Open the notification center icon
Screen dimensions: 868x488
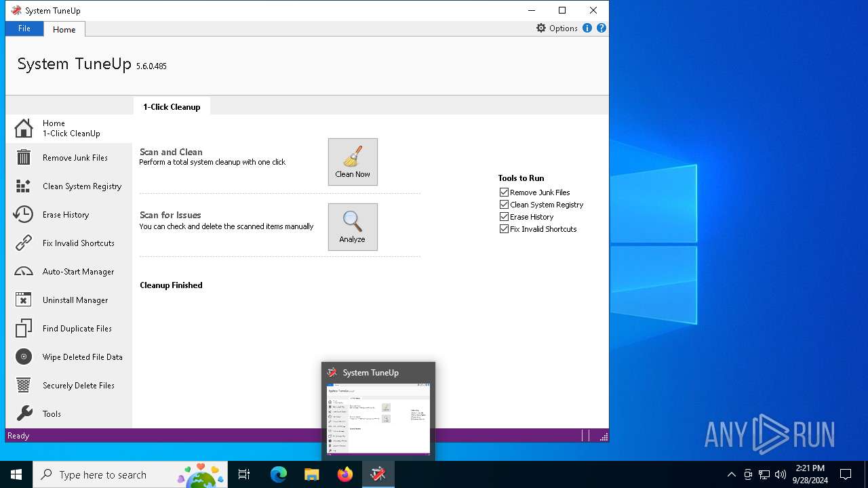pyautogui.click(x=846, y=474)
